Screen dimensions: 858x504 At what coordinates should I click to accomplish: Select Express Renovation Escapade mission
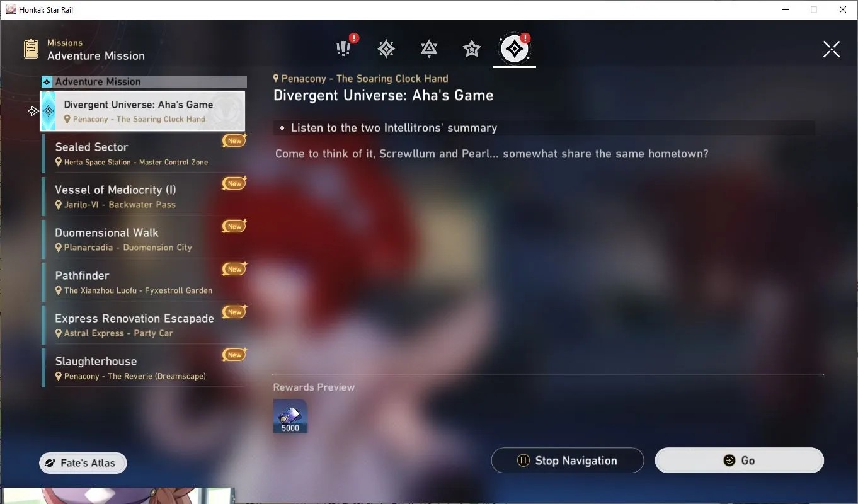(143, 325)
